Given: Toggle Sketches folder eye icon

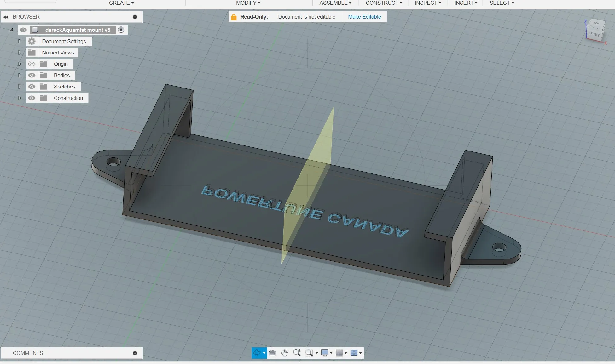Looking at the screenshot, I should [x=32, y=87].
